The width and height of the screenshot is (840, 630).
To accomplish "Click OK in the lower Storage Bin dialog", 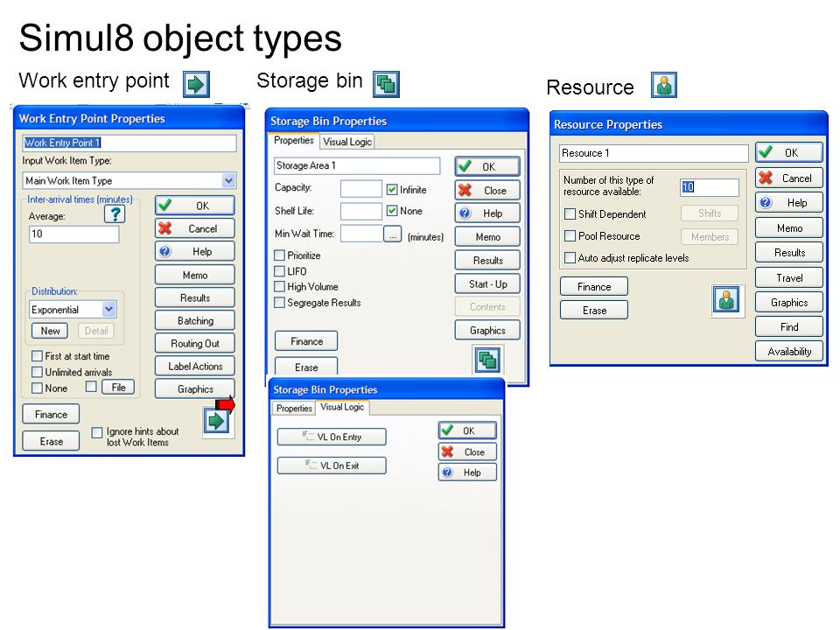I will (x=467, y=430).
